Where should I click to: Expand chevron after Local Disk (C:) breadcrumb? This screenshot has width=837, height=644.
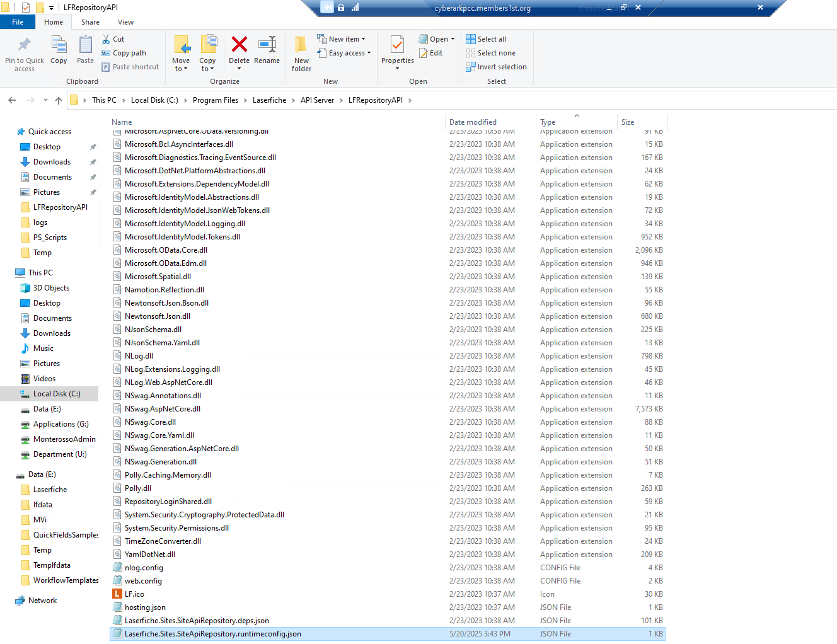coord(186,100)
